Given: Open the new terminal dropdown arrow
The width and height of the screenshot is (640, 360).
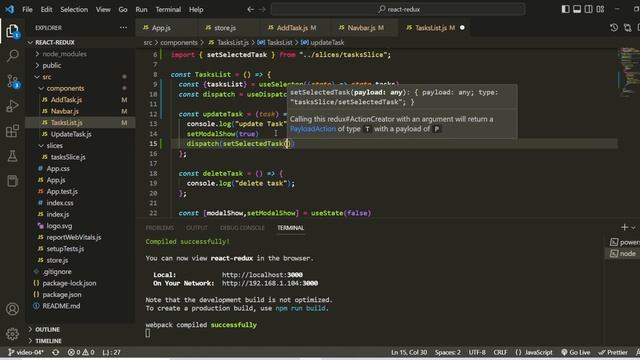Looking at the screenshot, I should coord(633,228).
